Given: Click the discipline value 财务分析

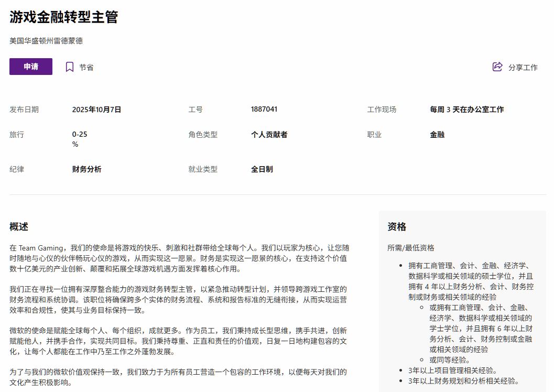Looking at the screenshot, I should coord(87,169).
